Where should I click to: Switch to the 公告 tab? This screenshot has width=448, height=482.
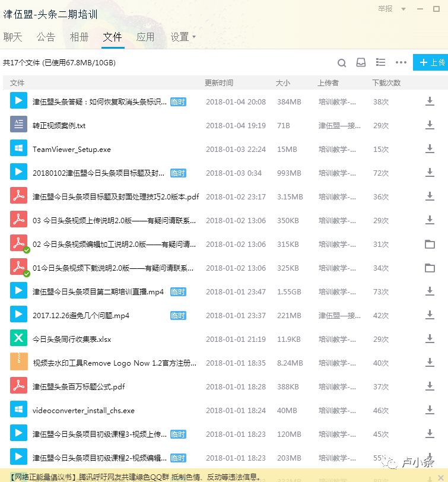pyautogui.click(x=46, y=37)
